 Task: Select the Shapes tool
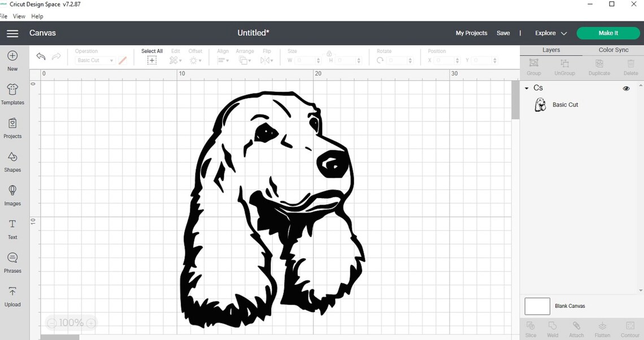click(12, 161)
